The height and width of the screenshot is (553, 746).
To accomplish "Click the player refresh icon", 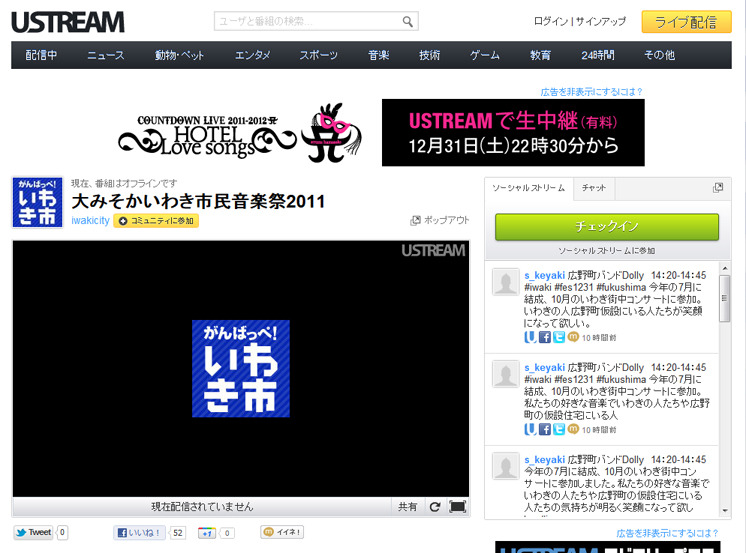I will pos(435,507).
